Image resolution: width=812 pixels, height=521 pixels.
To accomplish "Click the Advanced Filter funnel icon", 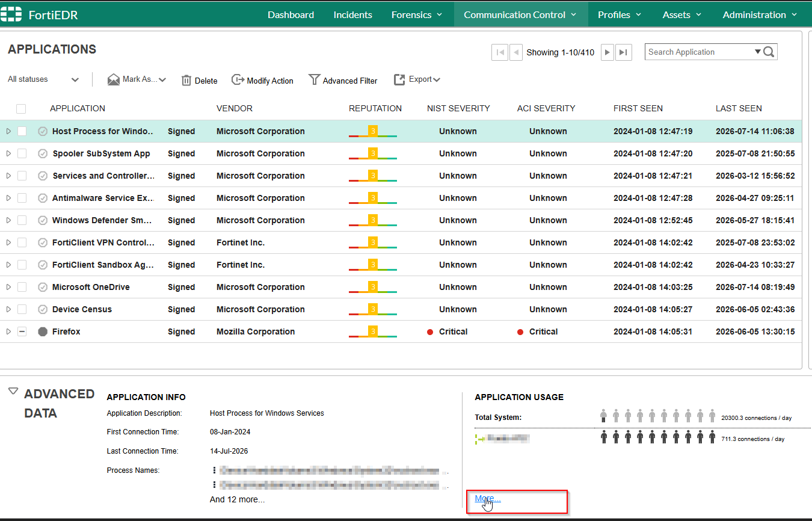I will coord(314,79).
